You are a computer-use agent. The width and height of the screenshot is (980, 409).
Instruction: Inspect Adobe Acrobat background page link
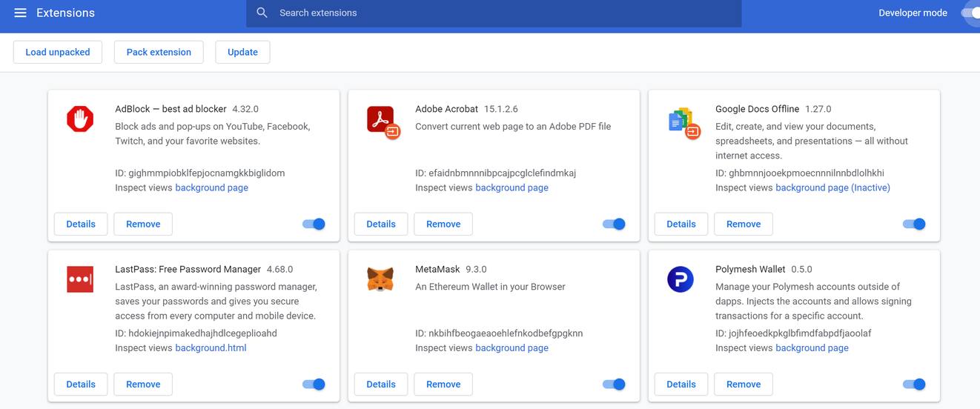click(512, 187)
